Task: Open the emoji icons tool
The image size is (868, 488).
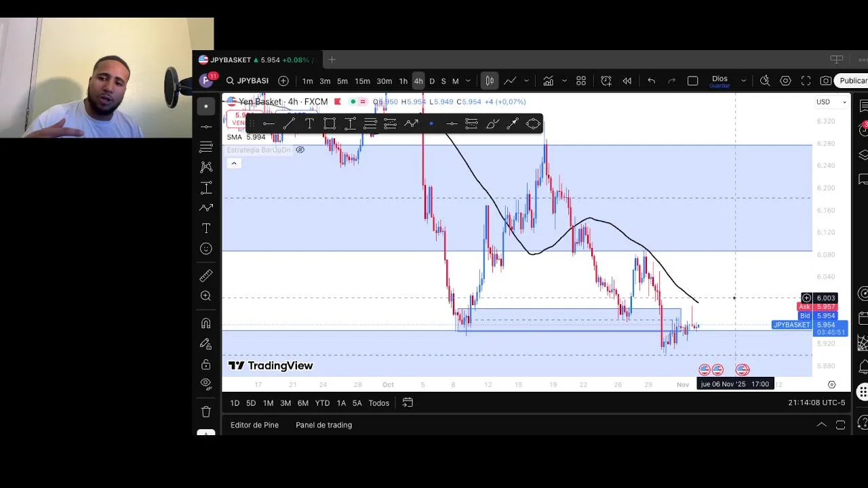Action: tap(206, 249)
